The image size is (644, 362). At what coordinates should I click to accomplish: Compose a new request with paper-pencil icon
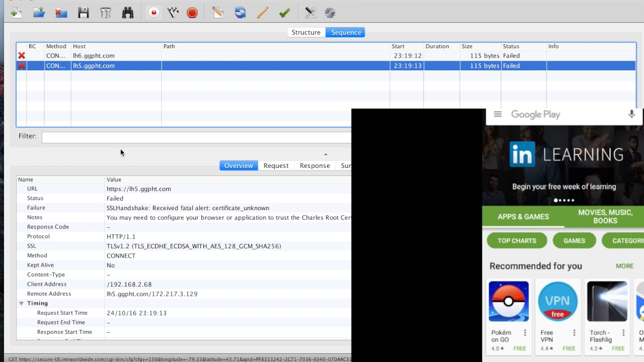[218, 13]
